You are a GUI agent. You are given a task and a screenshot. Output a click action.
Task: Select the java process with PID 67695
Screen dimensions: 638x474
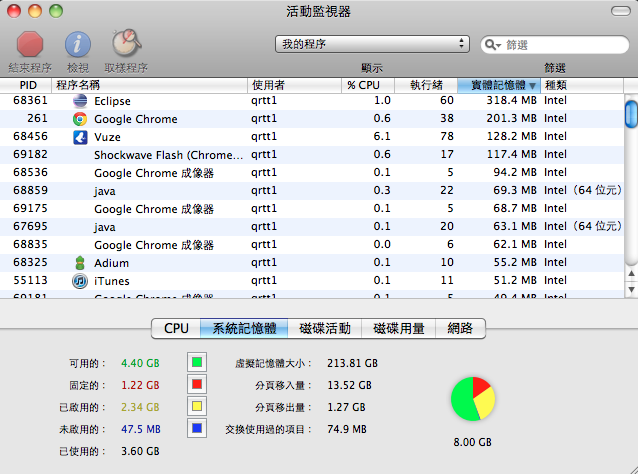coord(312,227)
